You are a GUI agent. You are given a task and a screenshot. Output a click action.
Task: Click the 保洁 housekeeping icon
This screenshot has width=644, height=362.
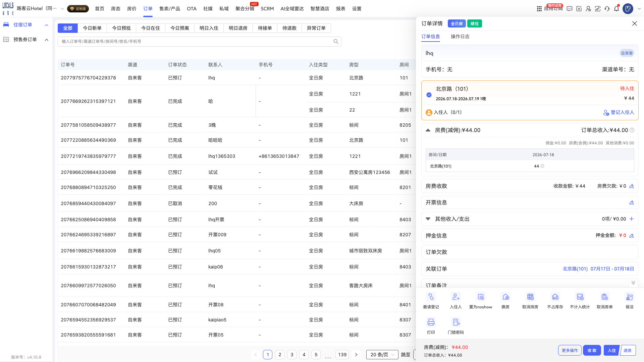point(630,297)
